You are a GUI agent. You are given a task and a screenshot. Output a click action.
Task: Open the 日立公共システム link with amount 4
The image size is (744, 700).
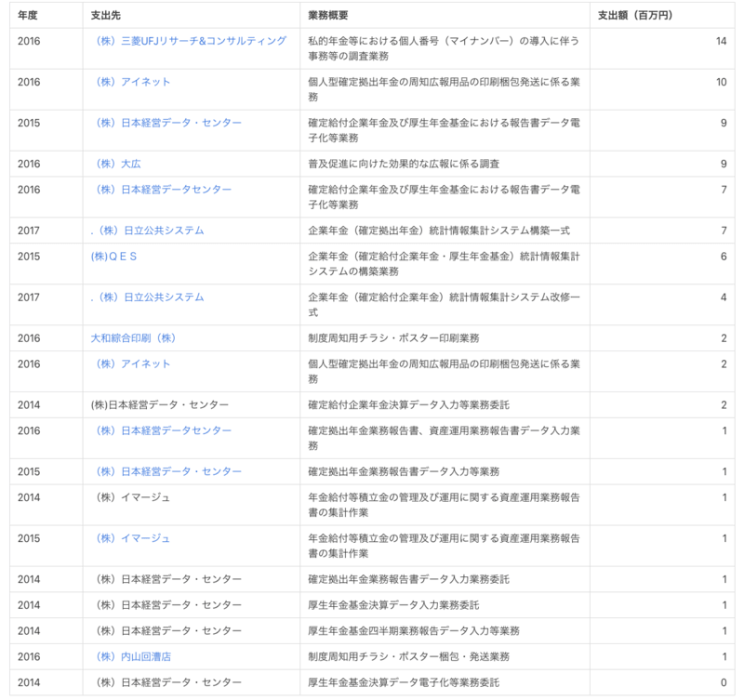147,297
